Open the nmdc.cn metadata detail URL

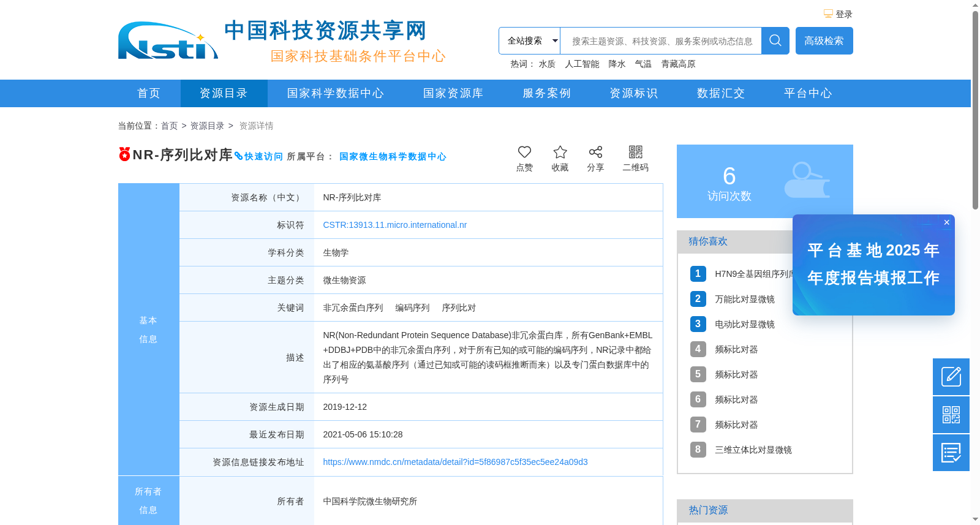pos(455,462)
